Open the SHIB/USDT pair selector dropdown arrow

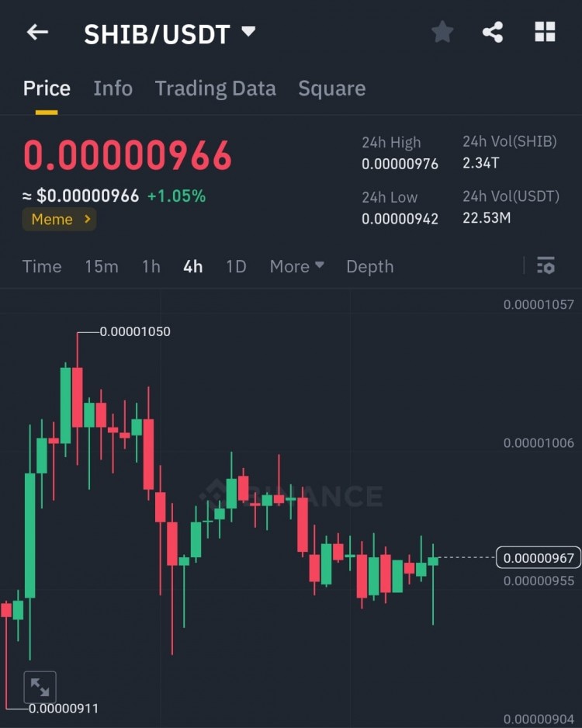point(249,32)
